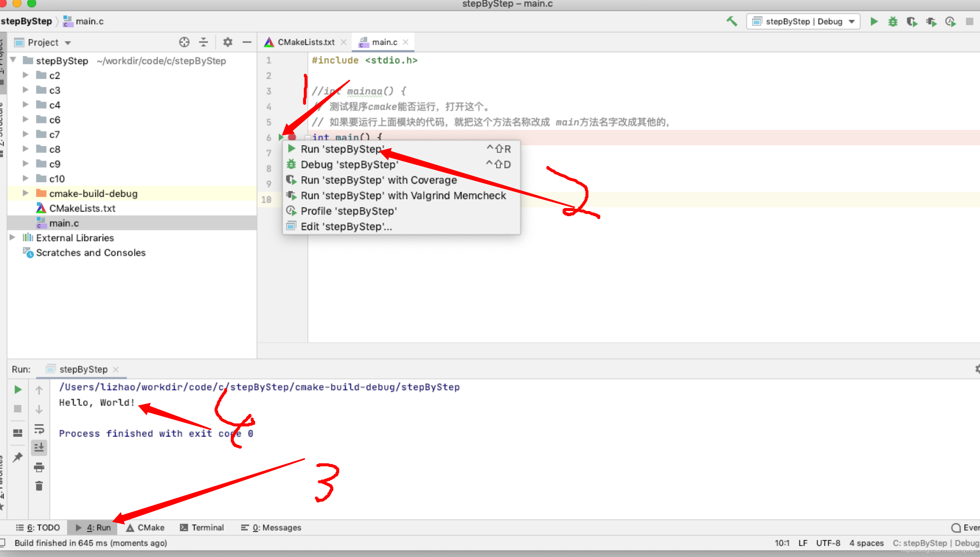Open the CMake tool window
Image resolution: width=980 pixels, height=557 pixels.
click(x=145, y=527)
